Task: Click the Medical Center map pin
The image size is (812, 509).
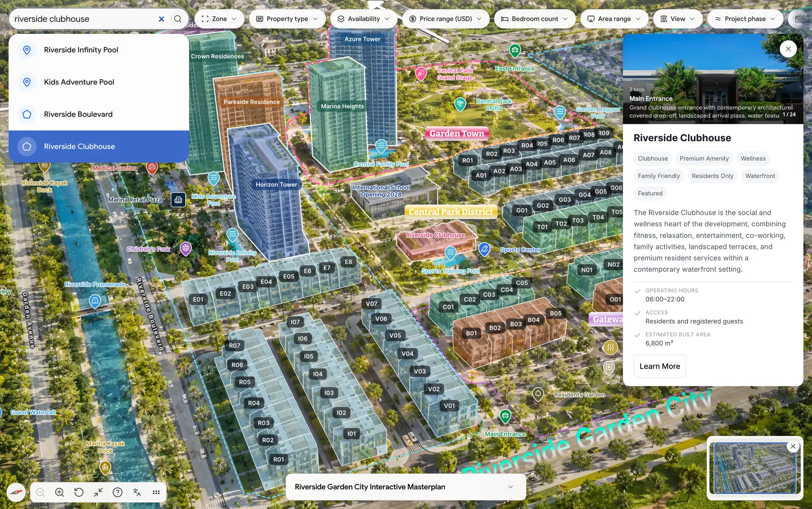Action: [152, 167]
